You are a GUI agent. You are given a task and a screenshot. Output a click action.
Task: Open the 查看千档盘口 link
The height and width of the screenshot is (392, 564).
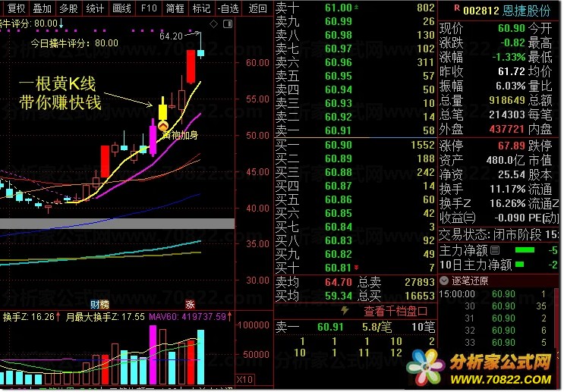click(x=395, y=311)
